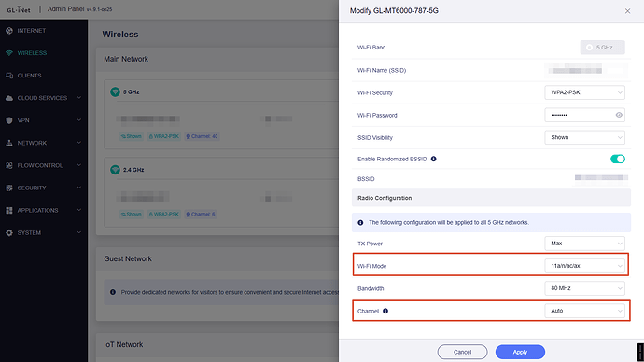
Task: Cancel the Modify dialog
Action: 462,352
